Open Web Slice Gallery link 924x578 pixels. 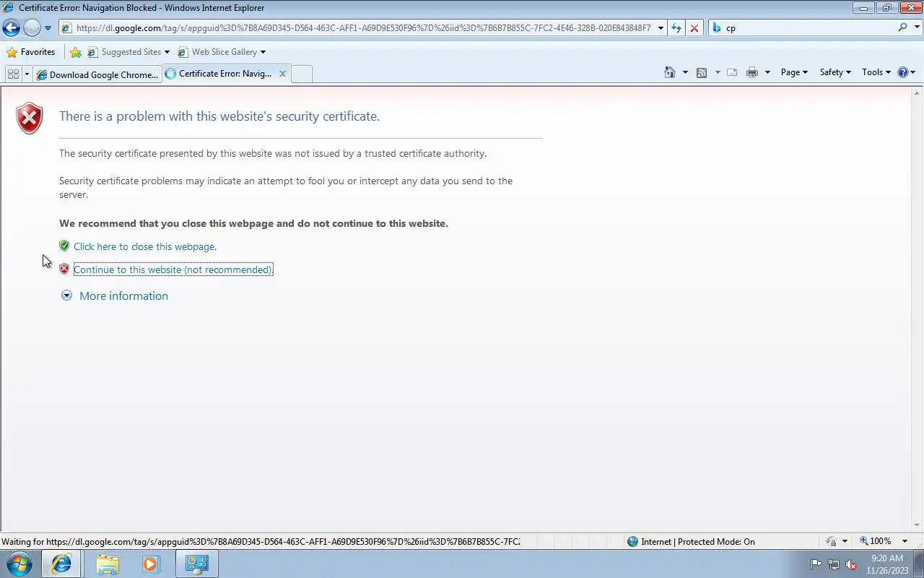[x=222, y=52]
